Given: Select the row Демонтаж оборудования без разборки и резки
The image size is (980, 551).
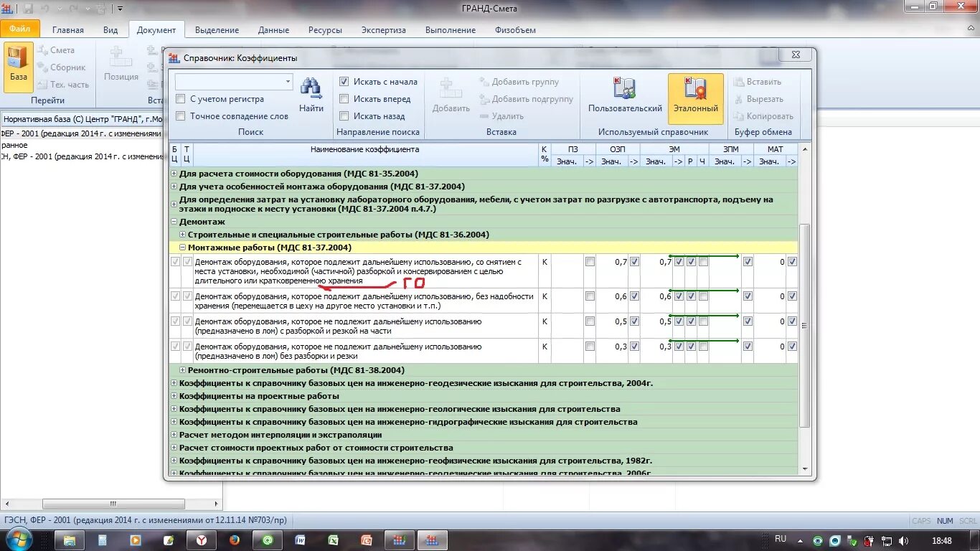Looking at the screenshot, I should [x=365, y=351].
